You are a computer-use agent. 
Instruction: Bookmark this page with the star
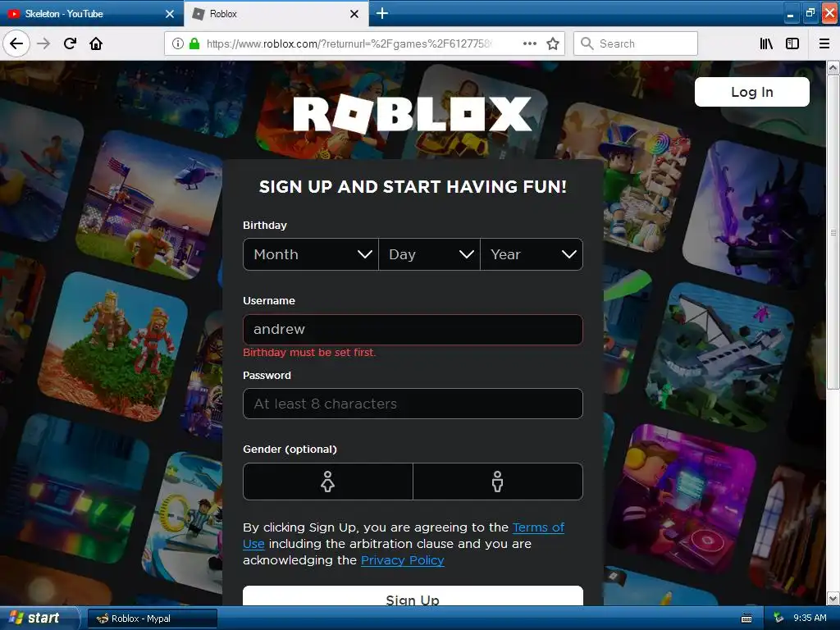(x=553, y=43)
